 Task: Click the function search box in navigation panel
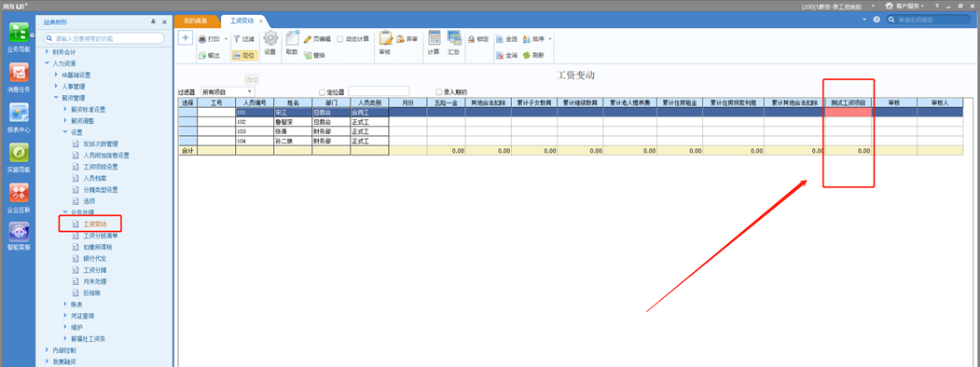tap(104, 39)
